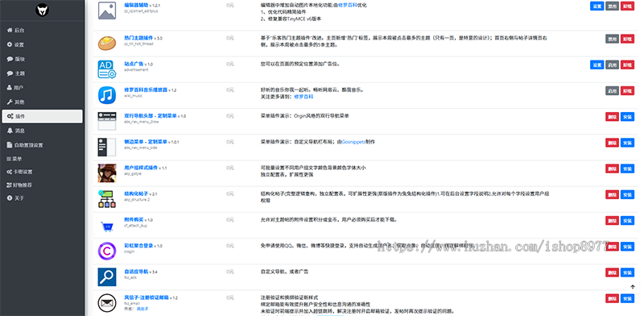Screen dimensions: 644x316
Task: Open the 编辑器辅助 plugin name link
Action: [x=136, y=6]
